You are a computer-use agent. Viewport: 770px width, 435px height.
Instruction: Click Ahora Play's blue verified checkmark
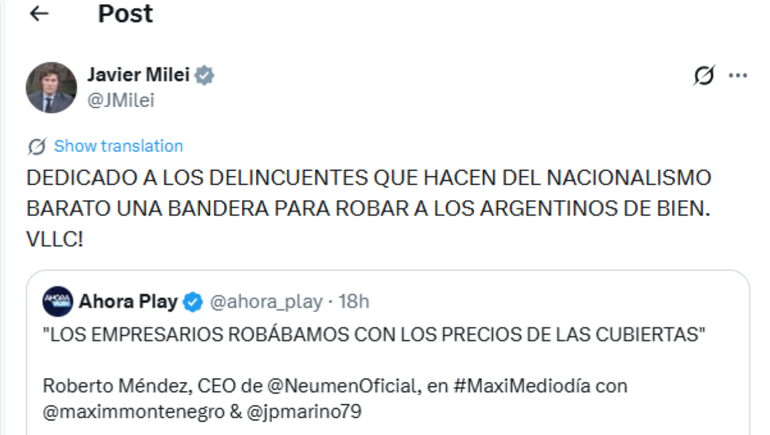pyautogui.click(x=193, y=301)
